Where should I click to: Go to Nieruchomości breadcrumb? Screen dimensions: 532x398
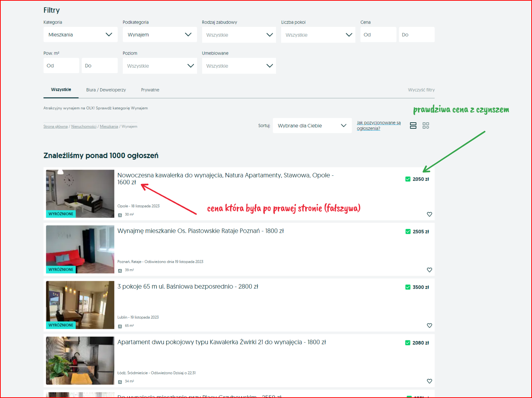(x=84, y=127)
